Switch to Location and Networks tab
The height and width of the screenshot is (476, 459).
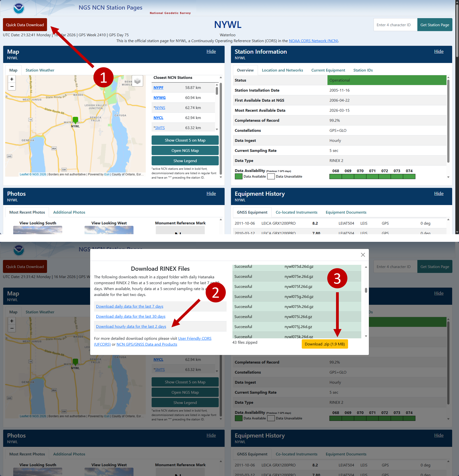tap(282, 70)
